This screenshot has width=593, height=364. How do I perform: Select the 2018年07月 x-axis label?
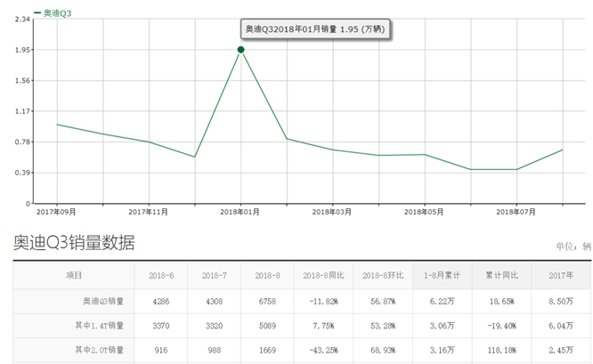[516, 212]
